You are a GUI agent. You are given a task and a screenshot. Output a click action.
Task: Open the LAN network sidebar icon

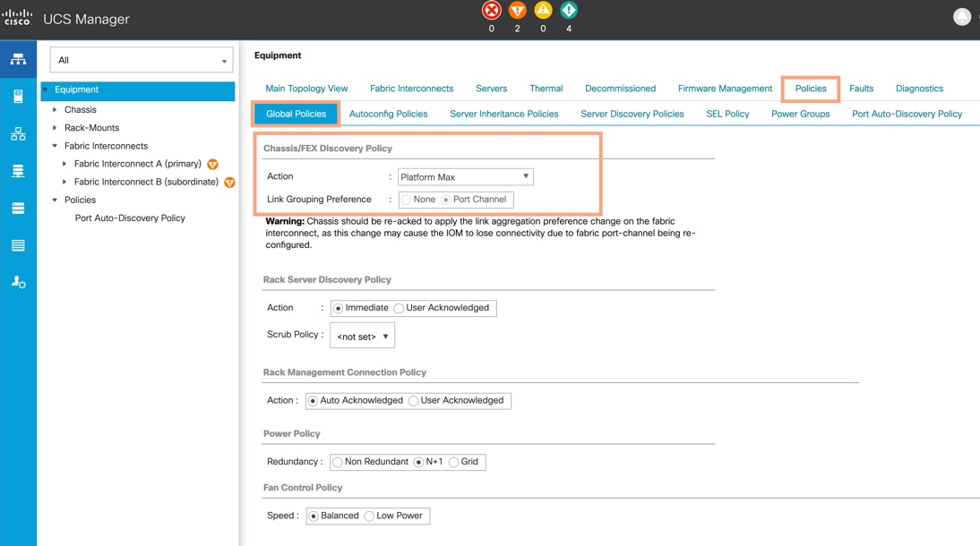coord(18,133)
